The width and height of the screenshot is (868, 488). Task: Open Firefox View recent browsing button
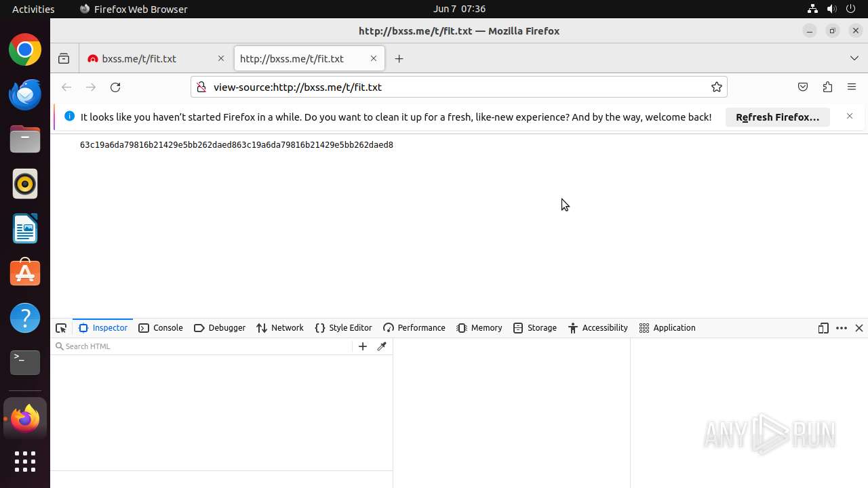[x=64, y=59]
